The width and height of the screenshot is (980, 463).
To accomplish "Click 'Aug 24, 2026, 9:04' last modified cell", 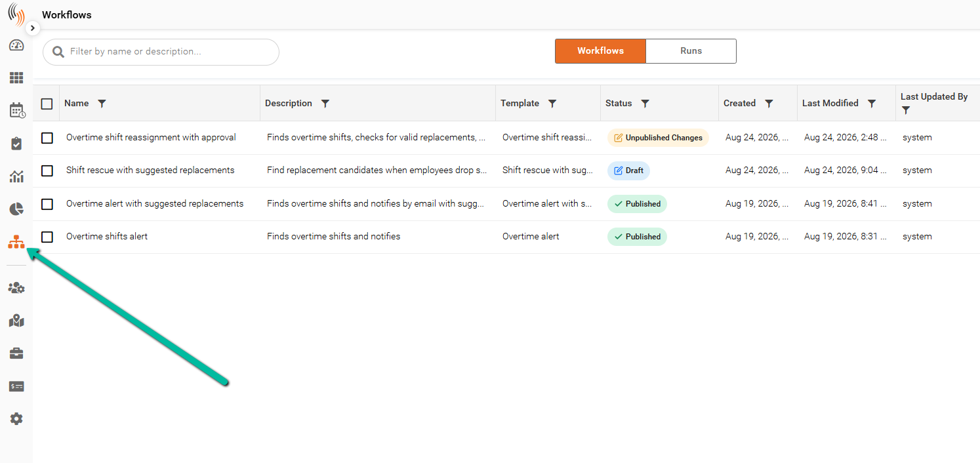I will (x=846, y=171).
